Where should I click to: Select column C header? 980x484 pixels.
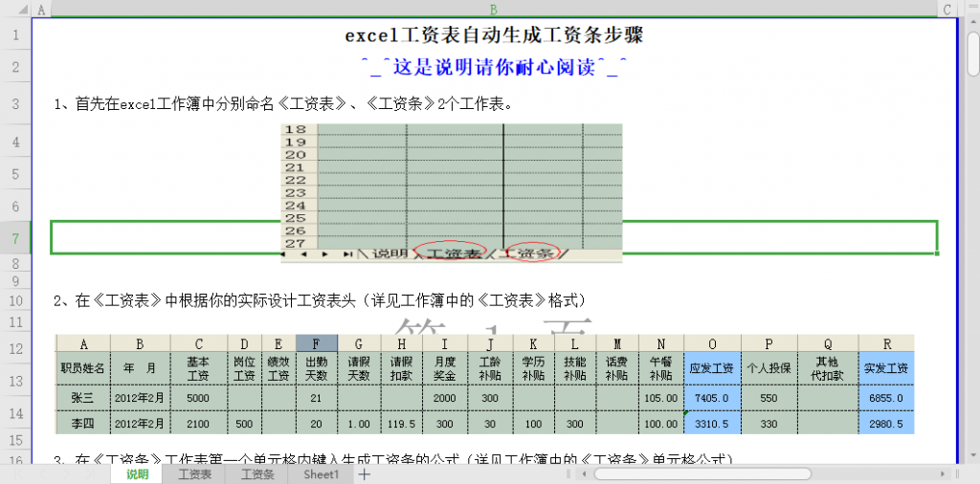(x=947, y=9)
